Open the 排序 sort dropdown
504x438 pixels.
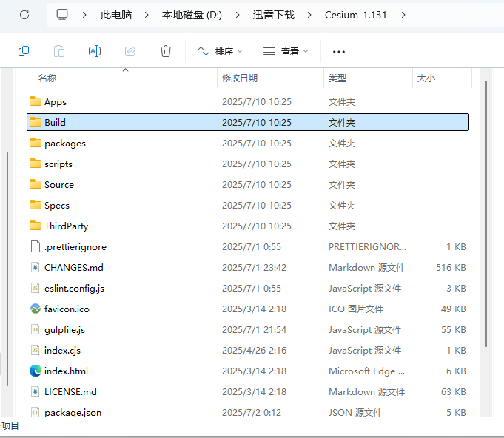pos(220,51)
